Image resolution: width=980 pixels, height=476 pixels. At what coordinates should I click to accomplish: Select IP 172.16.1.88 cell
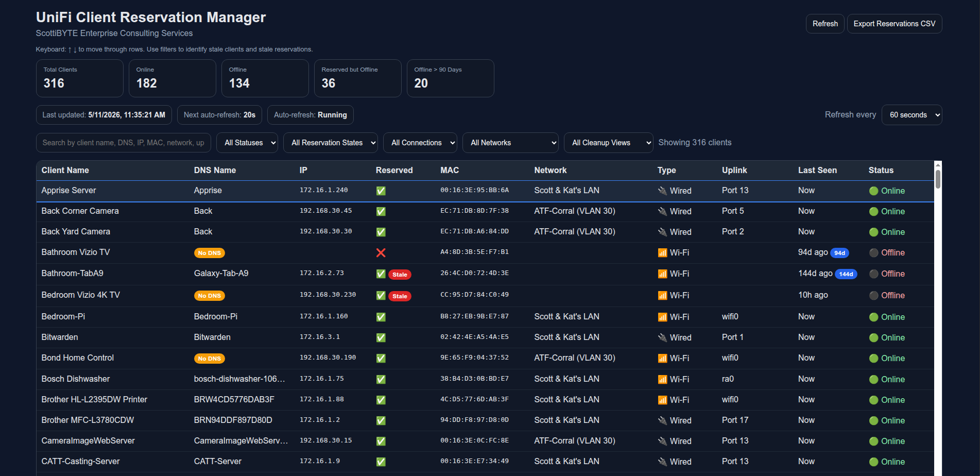point(322,399)
